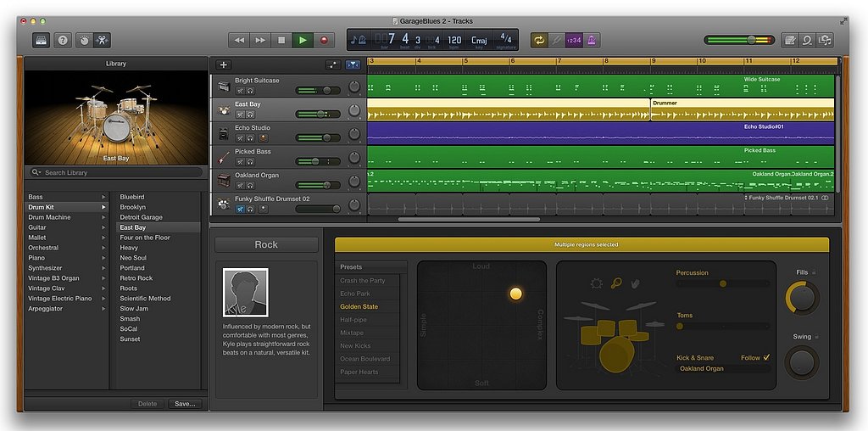Select the Retro Rock drum kit
This screenshot has width=868, height=431.
(x=136, y=278)
